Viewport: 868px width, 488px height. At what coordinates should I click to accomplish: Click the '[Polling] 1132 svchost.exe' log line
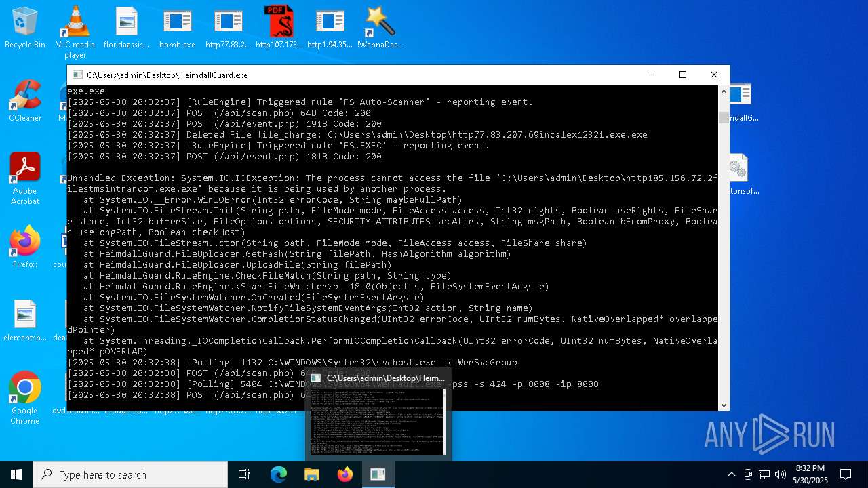pyautogui.click(x=292, y=363)
